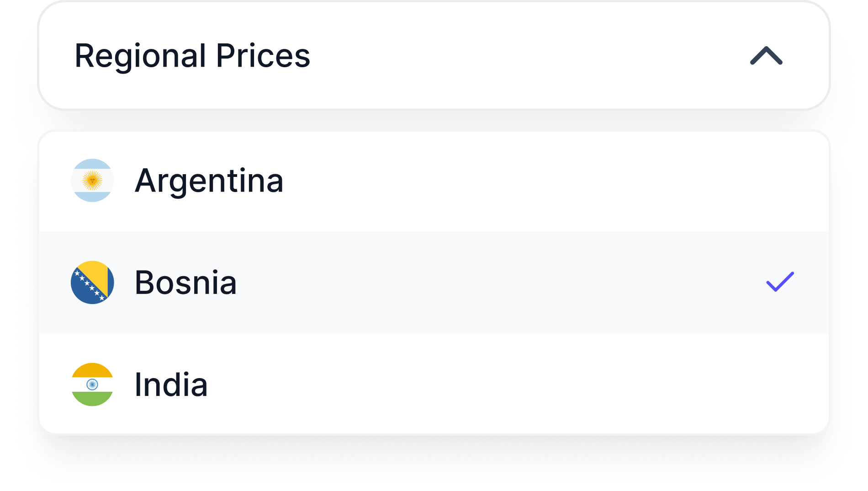Collapse the Regional Prices chevron arrow
The height and width of the screenshot is (491, 868).
click(766, 56)
